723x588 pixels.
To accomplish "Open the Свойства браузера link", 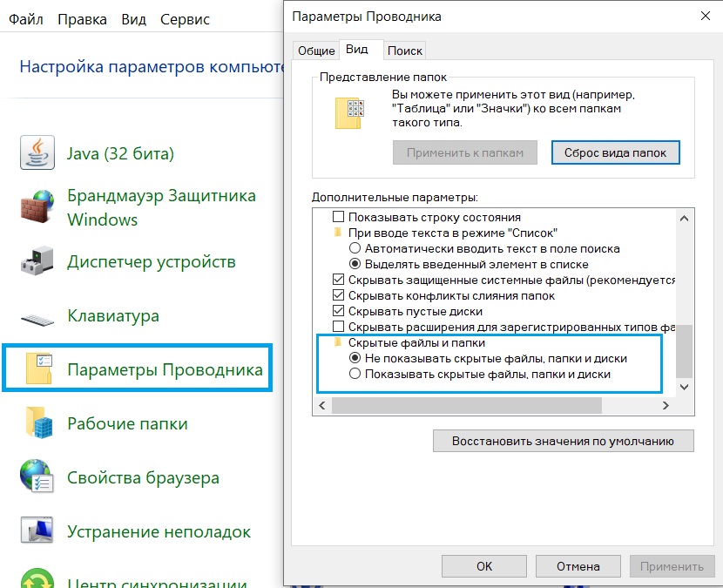I will [143, 477].
